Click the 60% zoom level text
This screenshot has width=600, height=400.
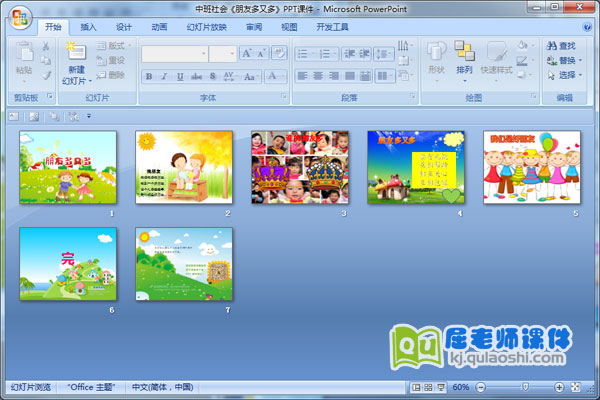click(461, 386)
